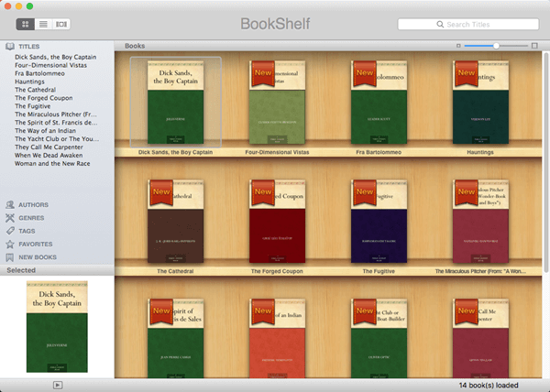Click They Call Me Carpenter cover
The height and width of the screenshot is (392, 550).
coord(480,338)
